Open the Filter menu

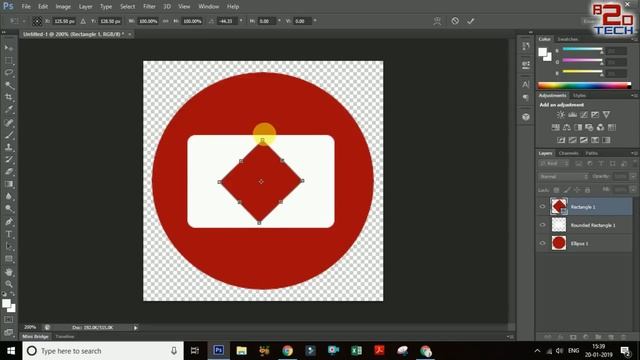click(x=149, y=7)
